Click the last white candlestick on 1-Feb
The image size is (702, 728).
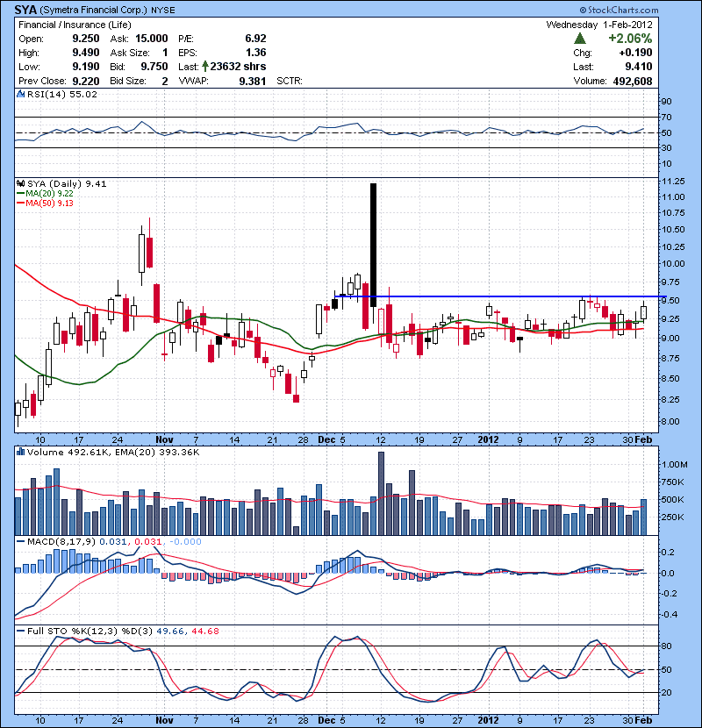643,312
